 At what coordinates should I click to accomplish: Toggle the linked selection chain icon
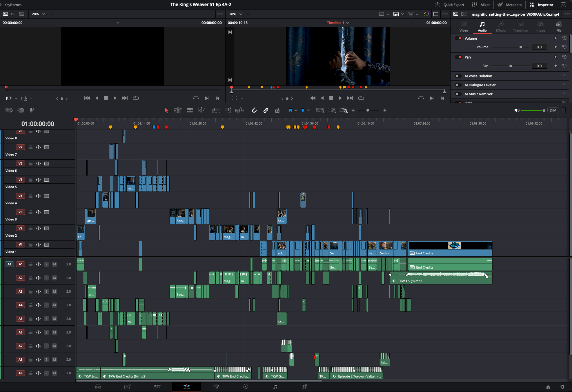(266, 110)
